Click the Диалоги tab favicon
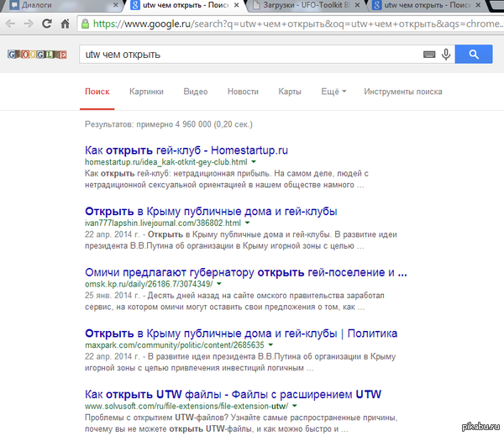This screenshot has height=436, width=504. 14,5
